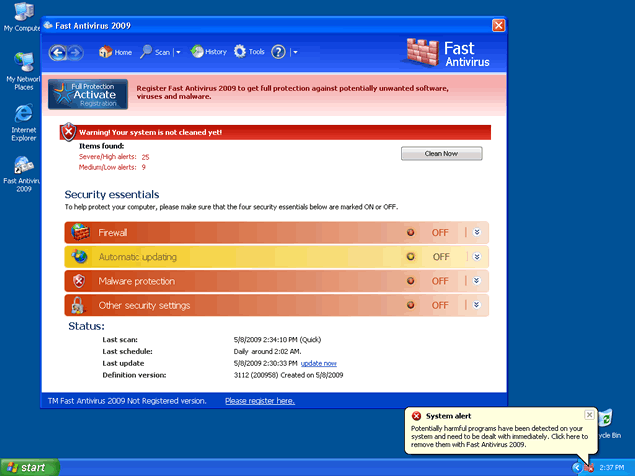Click the update now link
Image resolution: width=635 pixels, height=476 pixels.
click(x=318, y=363)
